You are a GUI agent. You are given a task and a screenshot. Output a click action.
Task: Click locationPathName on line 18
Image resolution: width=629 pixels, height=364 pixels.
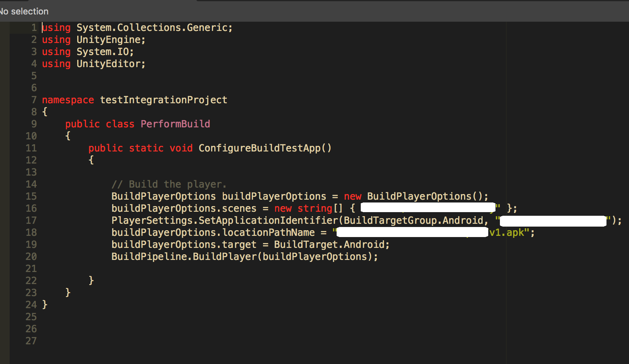(x=268, y=233)
